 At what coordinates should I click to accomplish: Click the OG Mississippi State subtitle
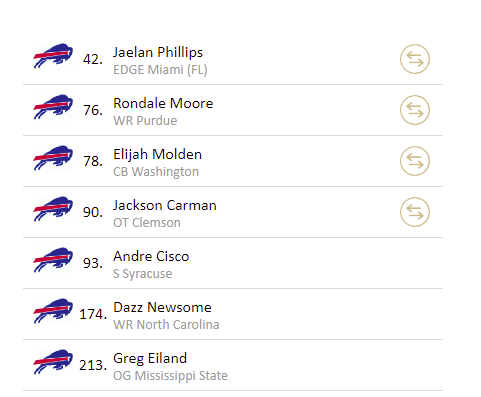click(170, 376)
